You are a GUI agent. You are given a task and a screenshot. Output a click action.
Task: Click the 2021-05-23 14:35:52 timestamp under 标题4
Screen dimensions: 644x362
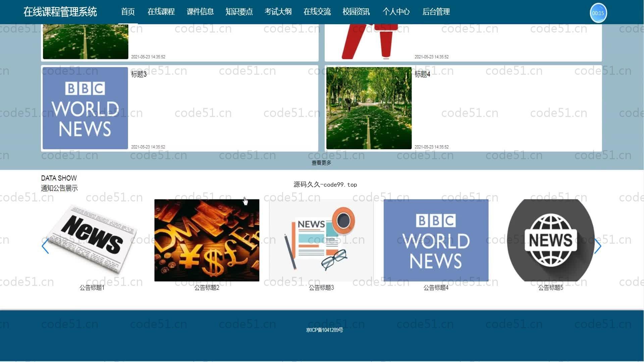click(x=431, y=147)
